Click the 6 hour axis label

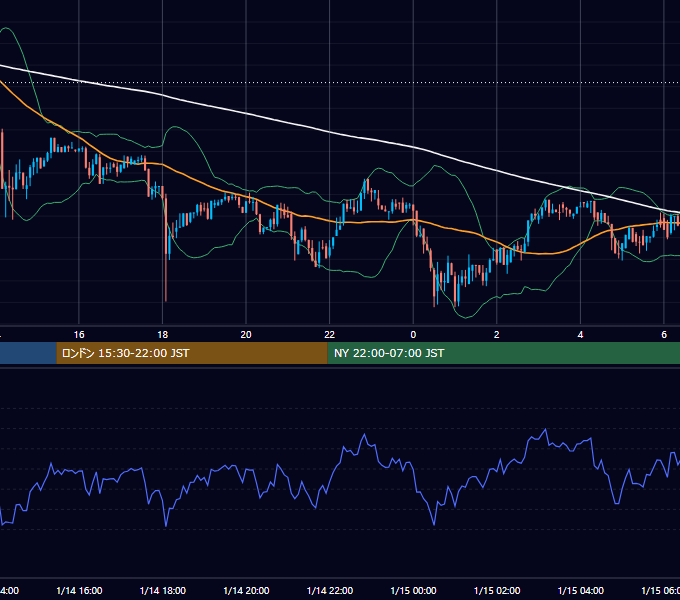coord(664,335)
